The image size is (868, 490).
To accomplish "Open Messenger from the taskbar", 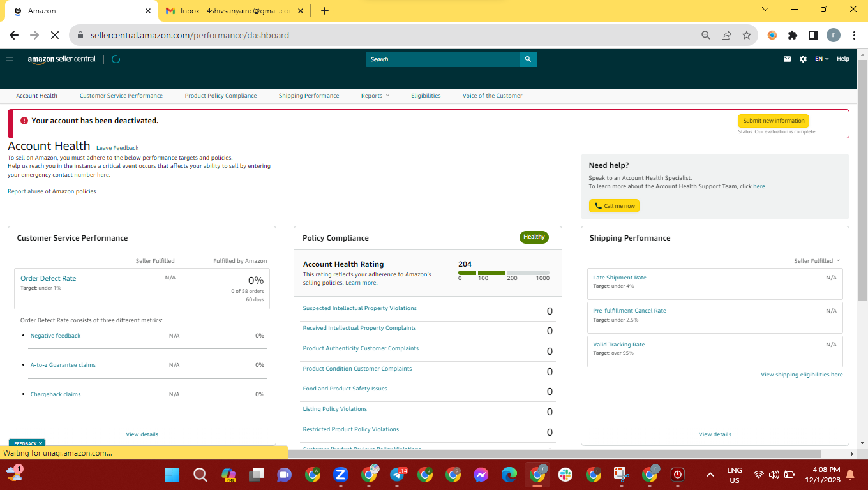I will 481,475.
